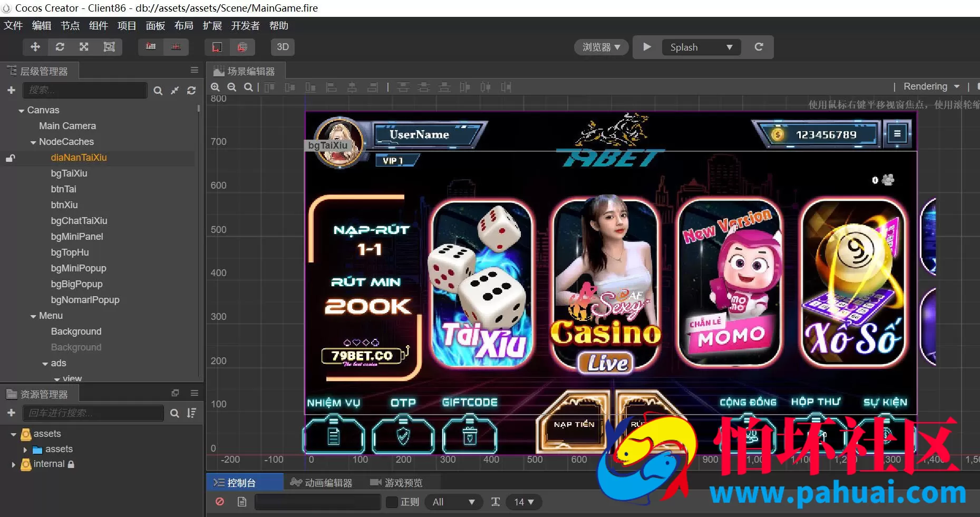The height and width of the screenshot is (517, 980).
Task: Select the bgChatTaiXiu node
Action: tap(79, 221)
